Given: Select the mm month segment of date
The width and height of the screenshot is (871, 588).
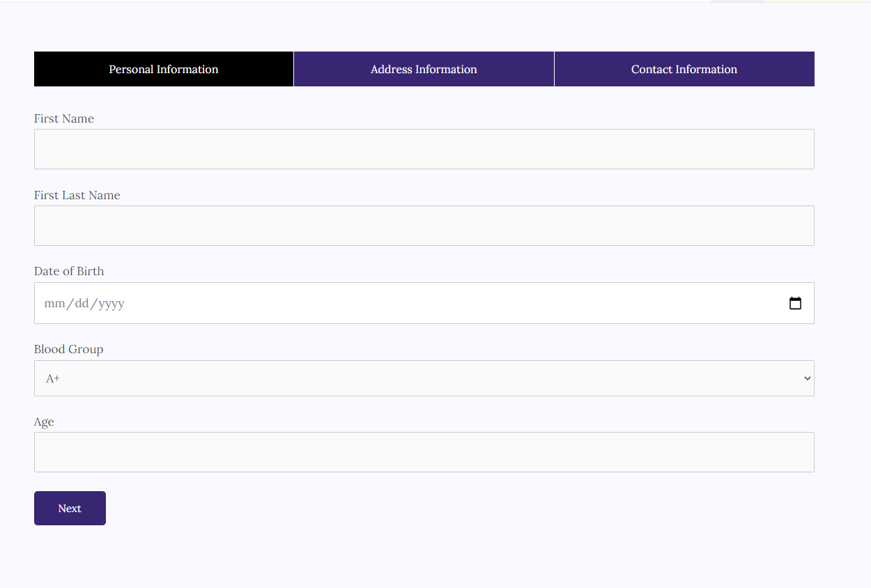Looking at the screenshot, I should [x=54, y=304].
